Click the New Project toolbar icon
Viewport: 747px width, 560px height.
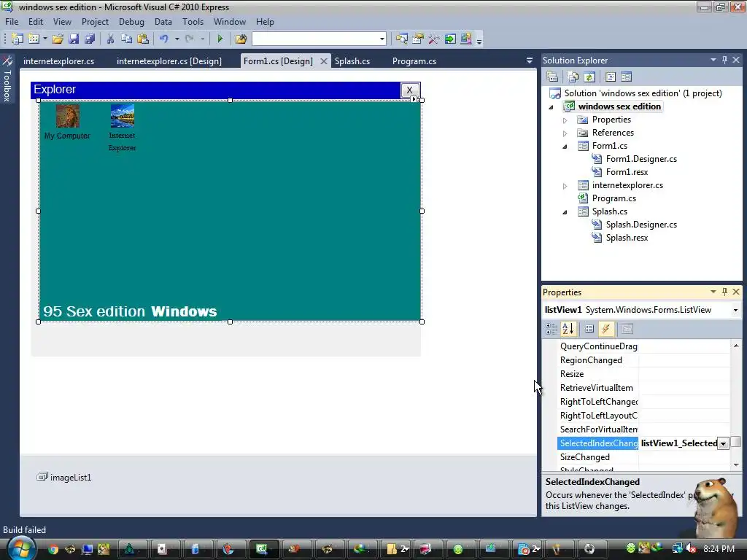pos(18,39)
